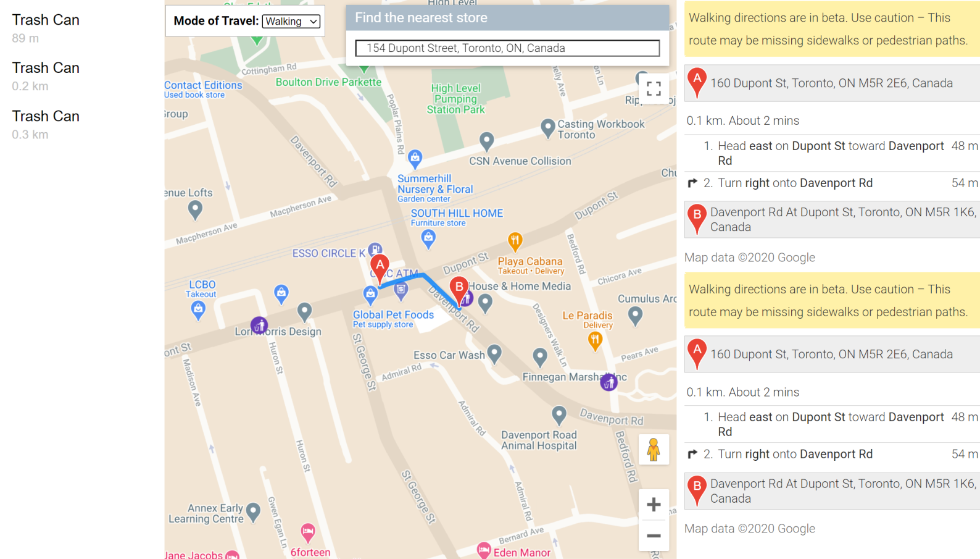Click the SOUTH HILL HOME shopping pin

point(428,238)
